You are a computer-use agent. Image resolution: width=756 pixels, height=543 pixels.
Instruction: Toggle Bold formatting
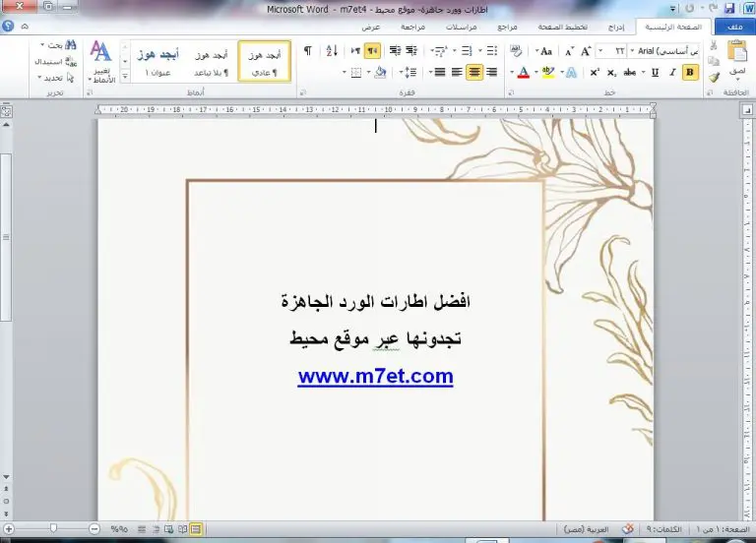(690, 72)
